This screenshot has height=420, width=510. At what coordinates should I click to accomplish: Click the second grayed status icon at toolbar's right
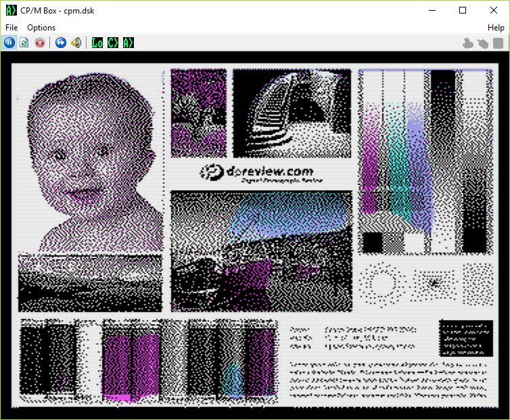[483, 43]
